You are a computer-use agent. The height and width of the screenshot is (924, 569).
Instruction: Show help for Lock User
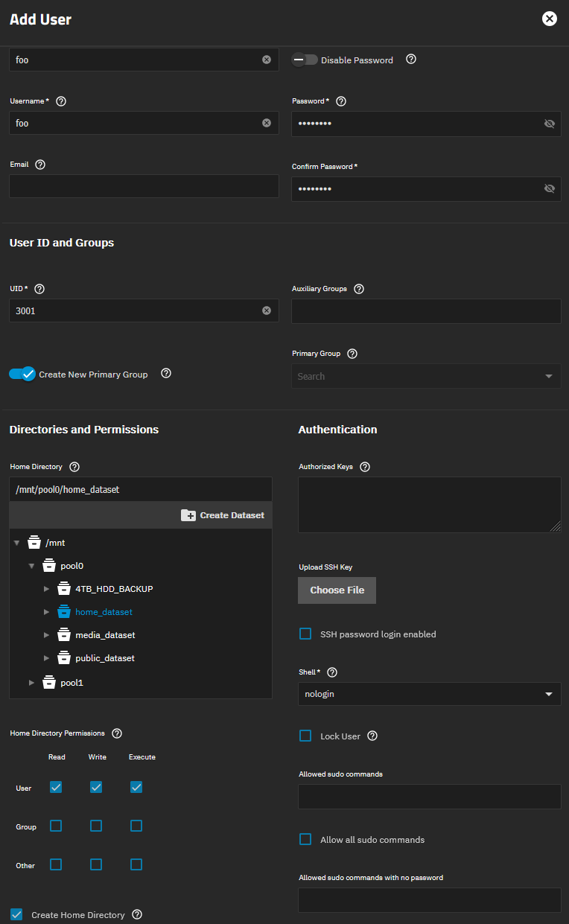point(372,736)
